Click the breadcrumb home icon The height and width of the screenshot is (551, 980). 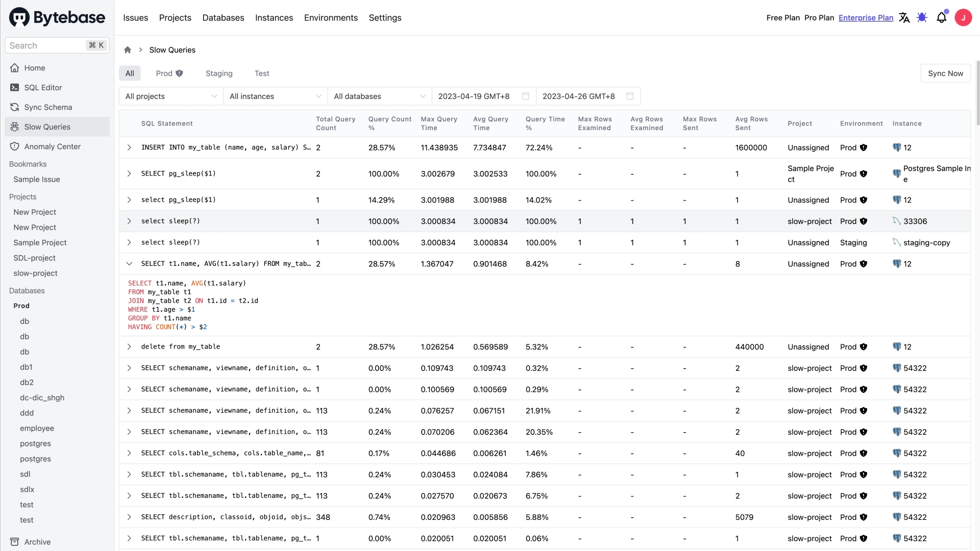[x=128, y=50]
